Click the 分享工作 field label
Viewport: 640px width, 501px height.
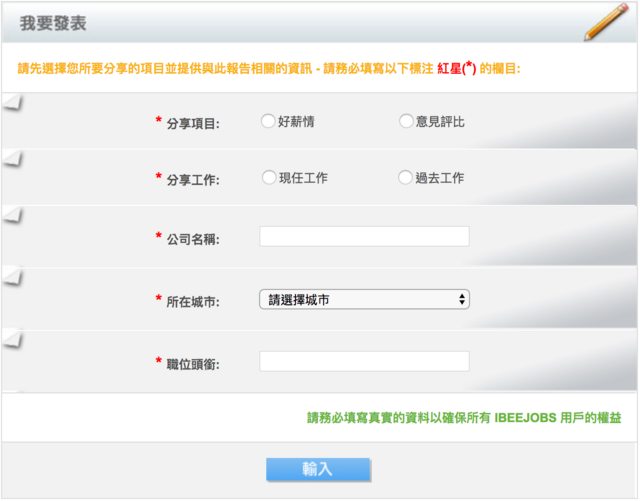(x=193, y=180)
